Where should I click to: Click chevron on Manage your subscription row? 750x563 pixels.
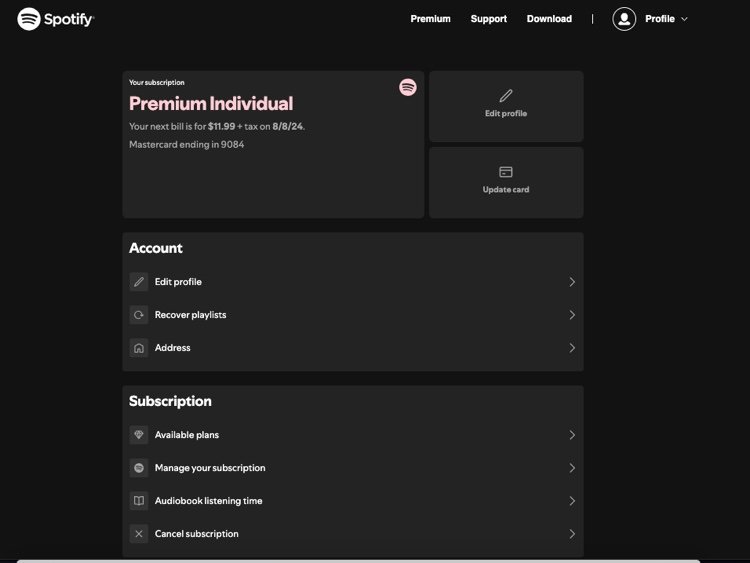572,468
